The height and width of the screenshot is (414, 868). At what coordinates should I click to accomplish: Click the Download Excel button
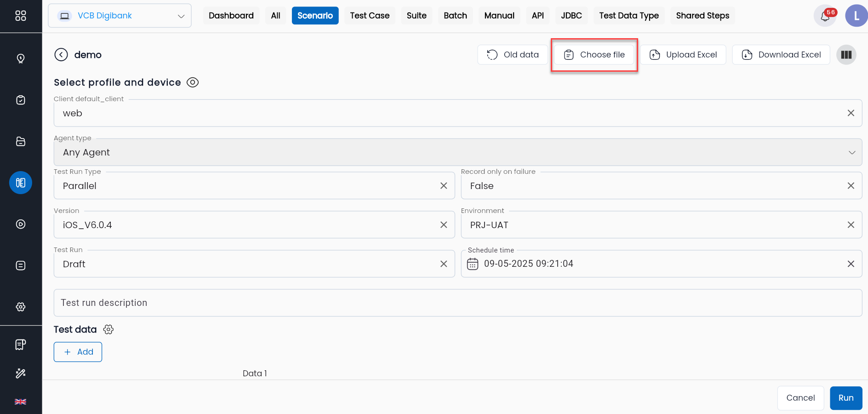pos(781,55)
